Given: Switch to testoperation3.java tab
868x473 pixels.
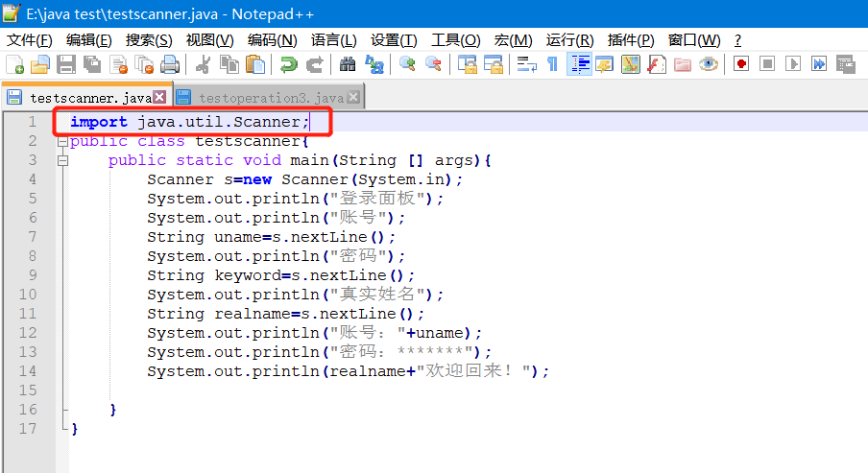Looking at the screenshot, I should click(x=269, y=97).
